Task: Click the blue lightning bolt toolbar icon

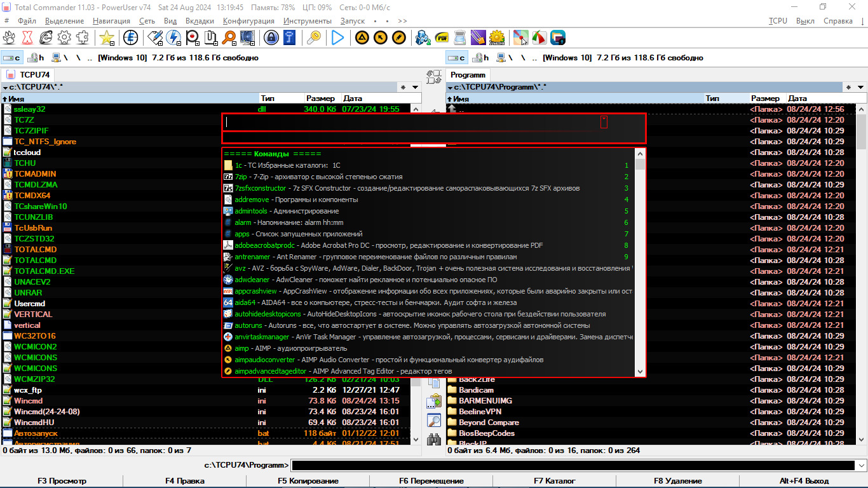Action: (172, 37)
